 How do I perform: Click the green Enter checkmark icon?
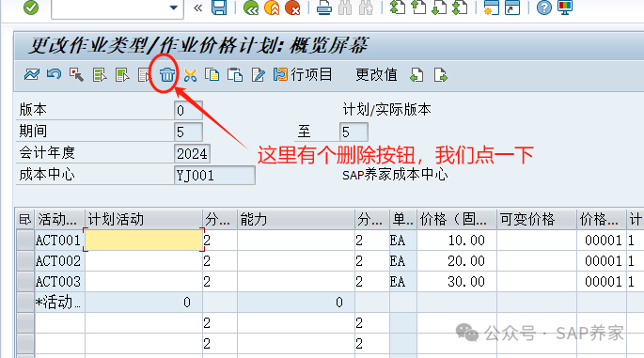coord(31,7)
